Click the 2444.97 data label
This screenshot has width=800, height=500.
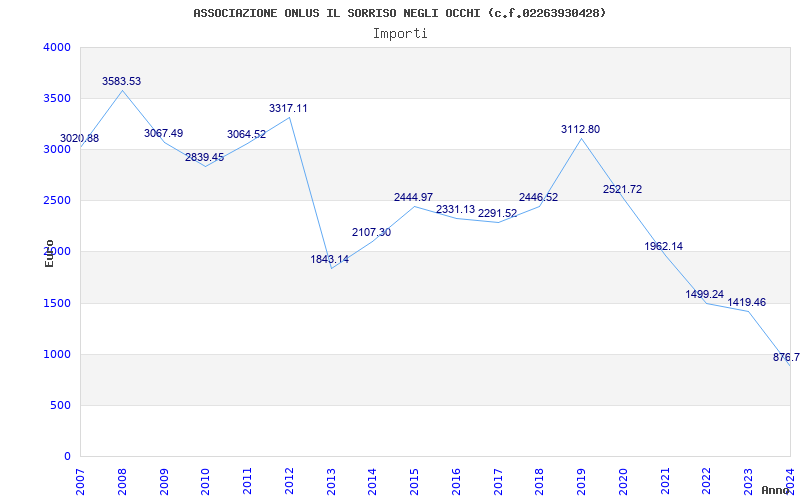click(x=413, y=197)
